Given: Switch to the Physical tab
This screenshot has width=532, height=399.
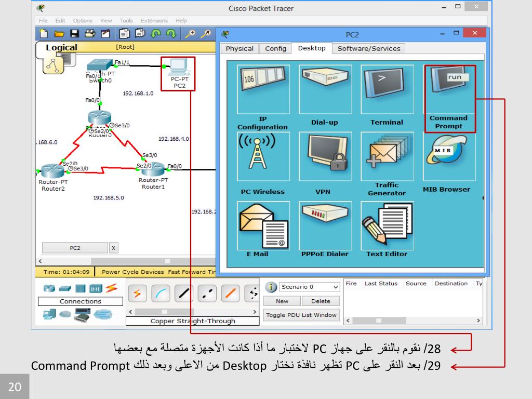Looking at the screenshot, I should [240, 48].
